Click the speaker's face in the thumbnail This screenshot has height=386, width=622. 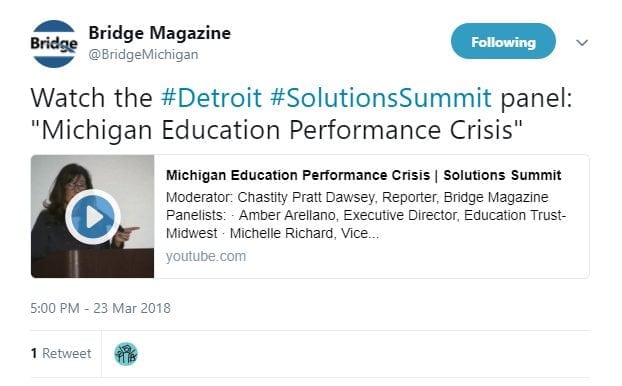coord(75,184)
